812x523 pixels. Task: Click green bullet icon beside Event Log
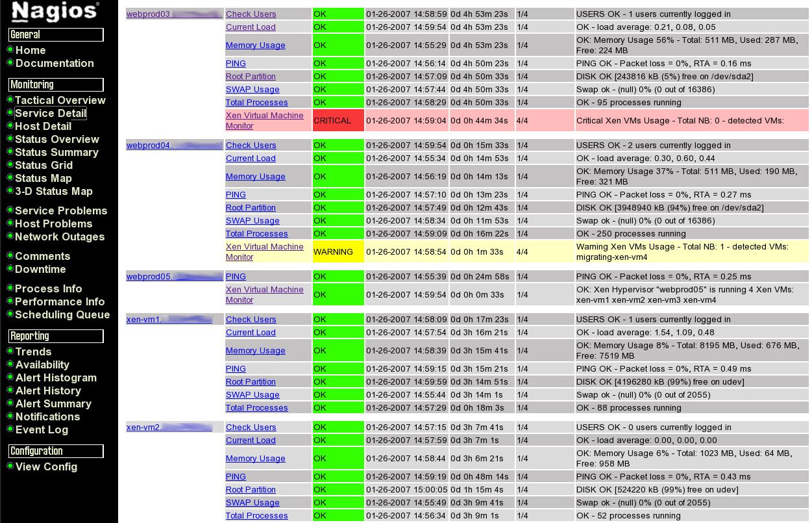[x=10, y=429]
